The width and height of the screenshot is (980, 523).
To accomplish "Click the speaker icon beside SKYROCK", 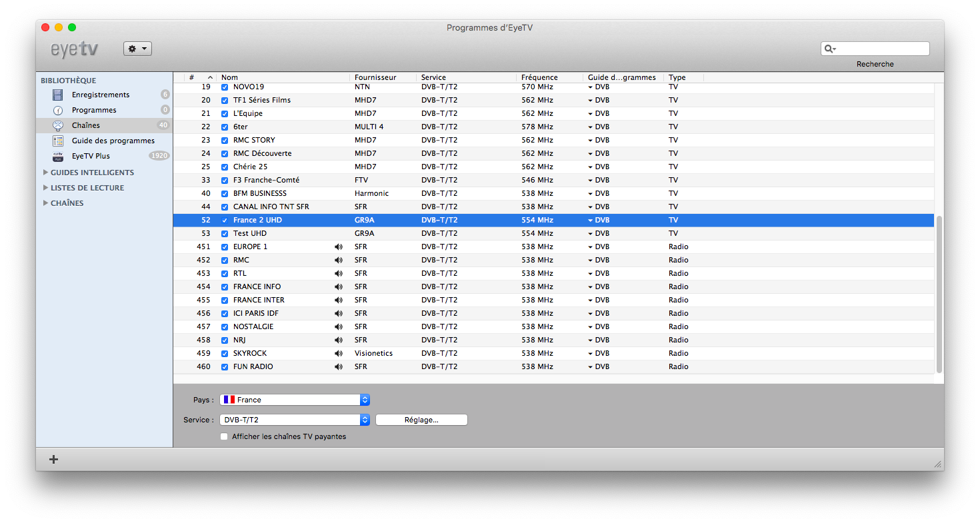I will point(339,353).
